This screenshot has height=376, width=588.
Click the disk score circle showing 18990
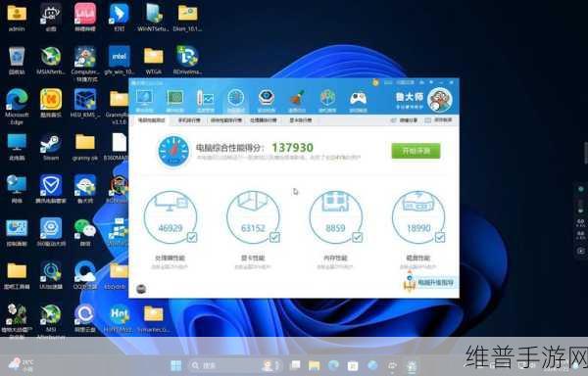tap(418, 217)
